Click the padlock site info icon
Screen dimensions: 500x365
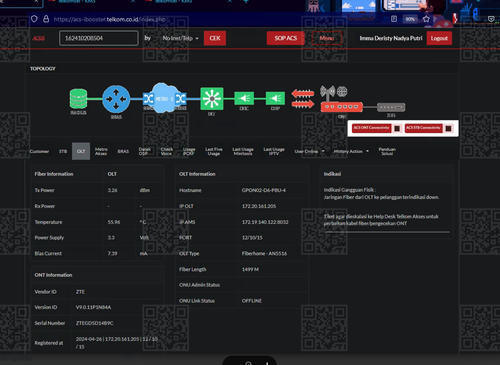(46, 19)
